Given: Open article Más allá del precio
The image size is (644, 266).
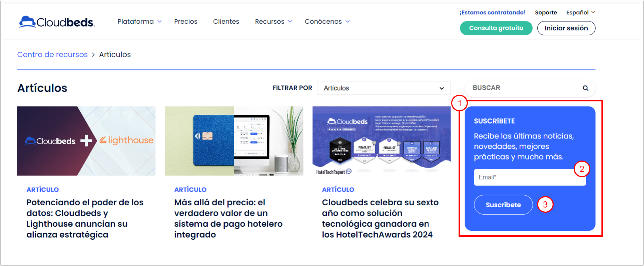Looking at the screenshot, I should 228,218.
